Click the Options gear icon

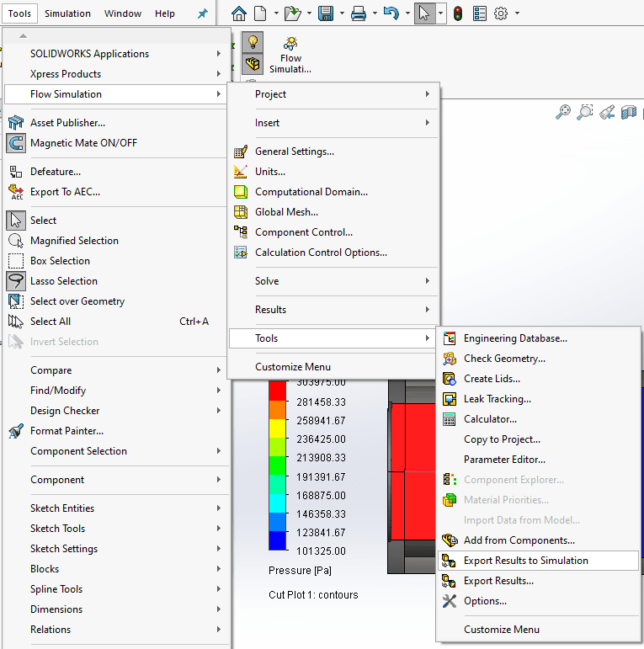[x=501, y=13]
